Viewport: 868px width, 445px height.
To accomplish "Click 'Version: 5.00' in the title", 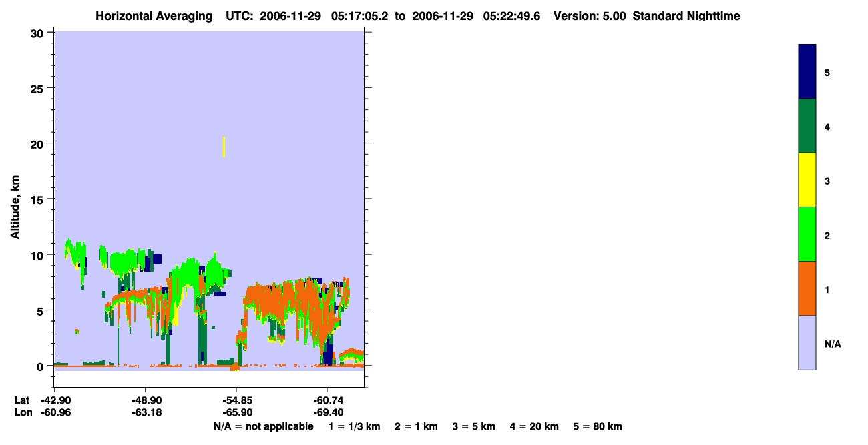I will pyautogui.click(x=590, y=16).
